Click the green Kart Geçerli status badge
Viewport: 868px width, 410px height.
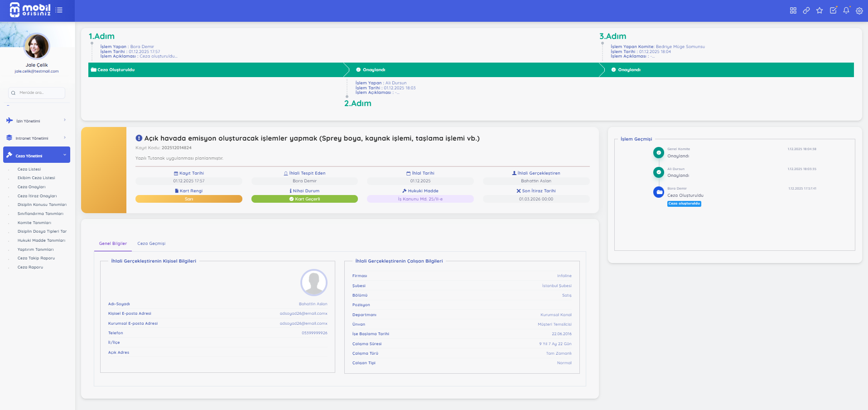pos(304,199)
